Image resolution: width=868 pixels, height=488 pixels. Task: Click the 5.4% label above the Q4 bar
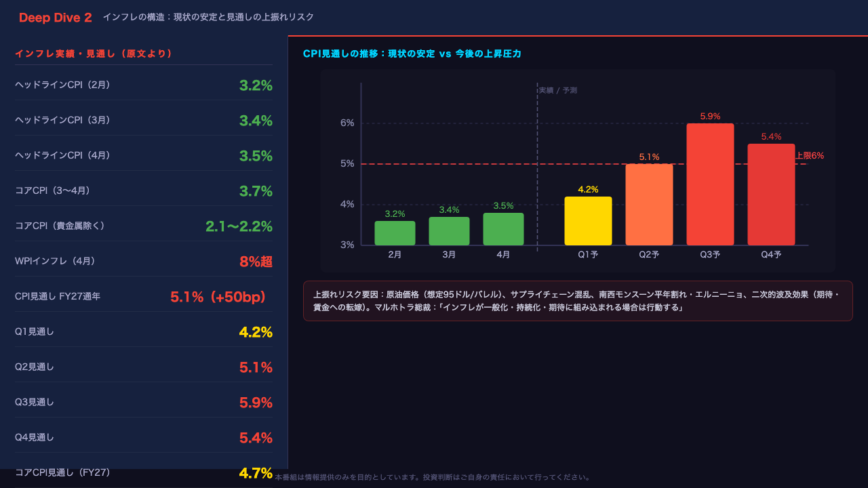tap(771, 136)
